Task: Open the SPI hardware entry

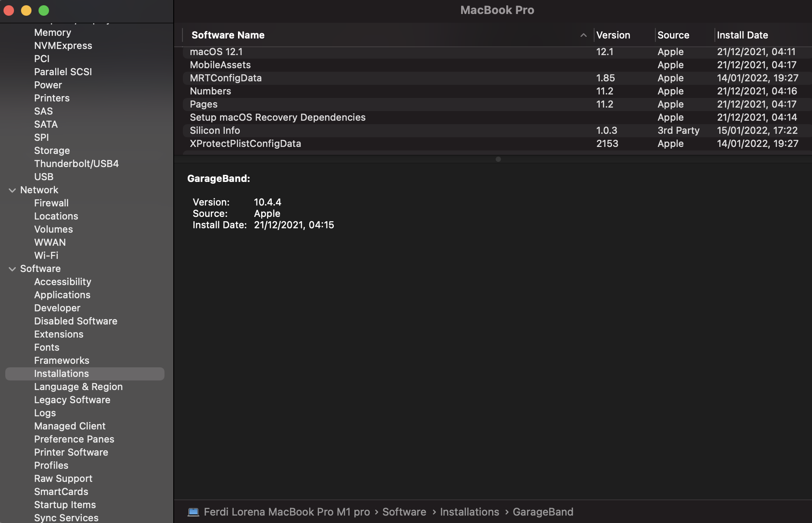Action: tap(42, 138)
